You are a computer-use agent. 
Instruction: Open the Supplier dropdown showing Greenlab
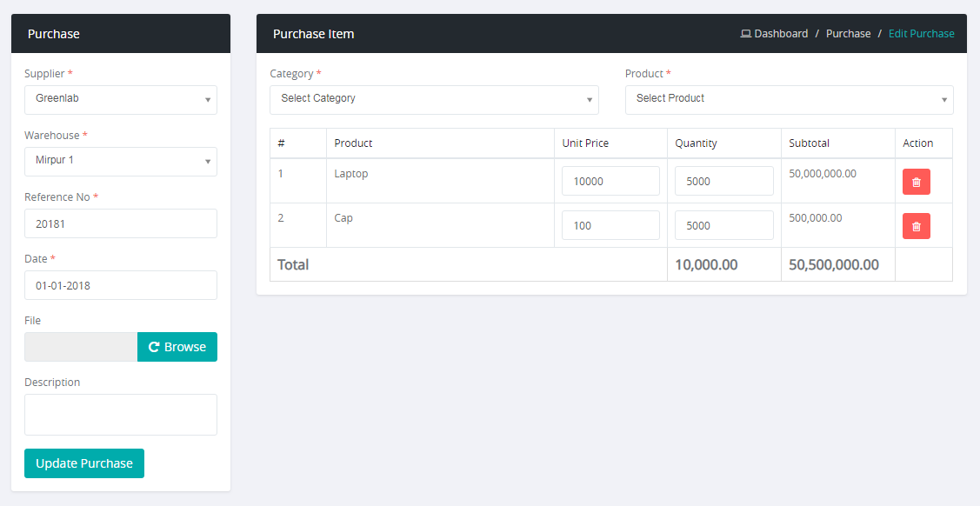(x=121, y=99)
